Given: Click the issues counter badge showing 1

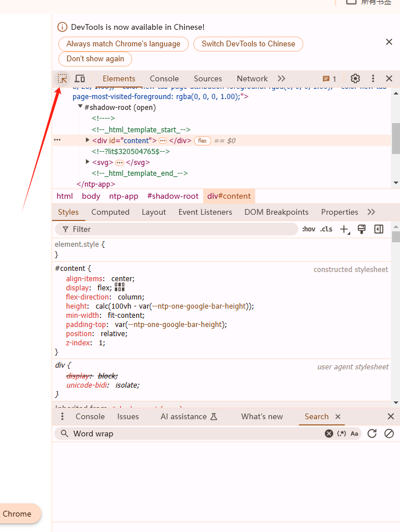Looking at the screenshot, I should click(329, 79).
